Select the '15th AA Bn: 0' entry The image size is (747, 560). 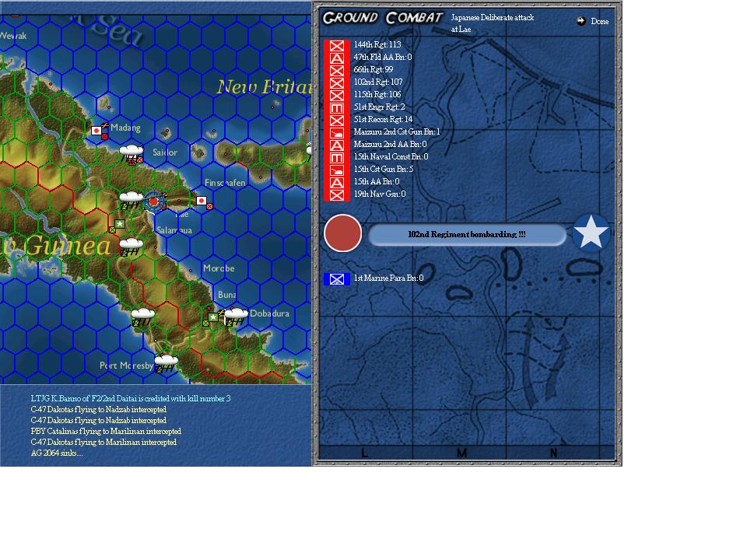(377, 181)
